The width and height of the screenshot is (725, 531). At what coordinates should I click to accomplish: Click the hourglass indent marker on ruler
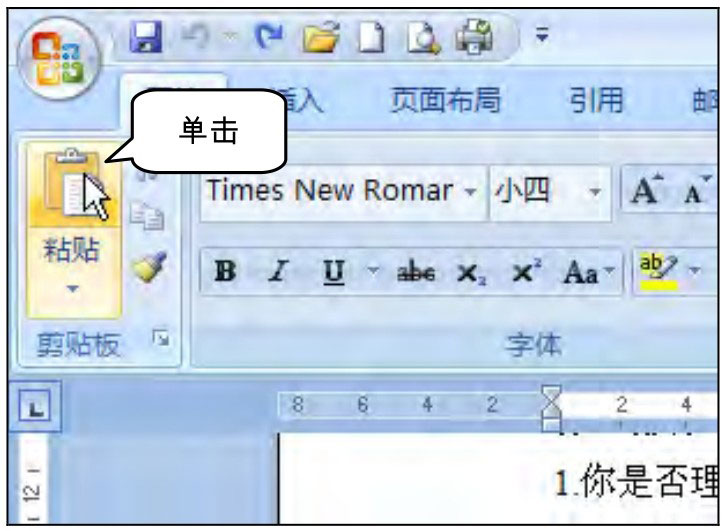point(551,408)
